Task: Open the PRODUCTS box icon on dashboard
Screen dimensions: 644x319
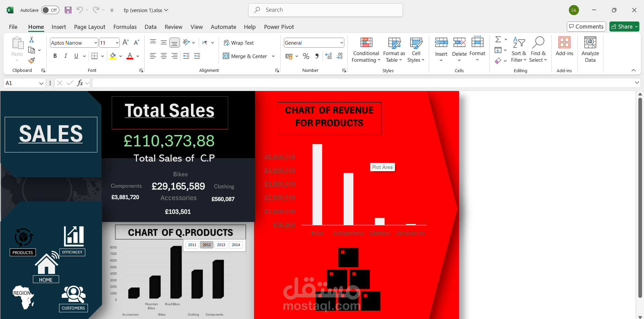Action: [23, 237]
